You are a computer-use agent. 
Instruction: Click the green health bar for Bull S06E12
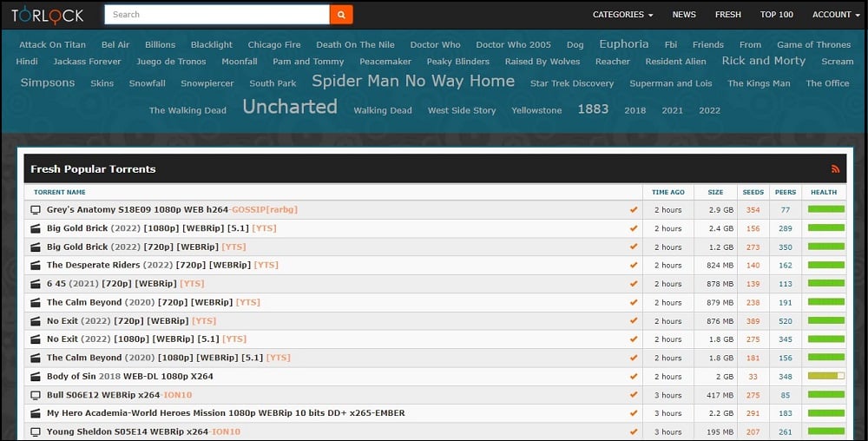coord(826,394)
